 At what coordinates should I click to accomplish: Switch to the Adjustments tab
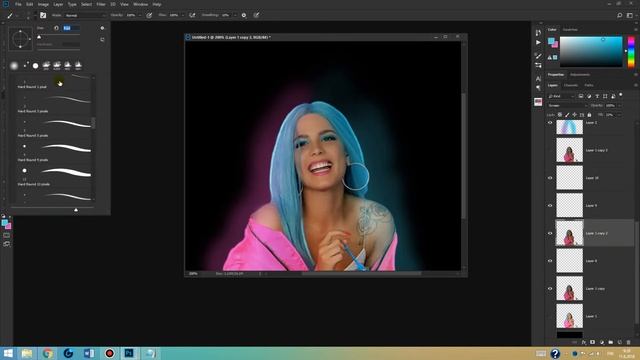(x=580, y=75)
